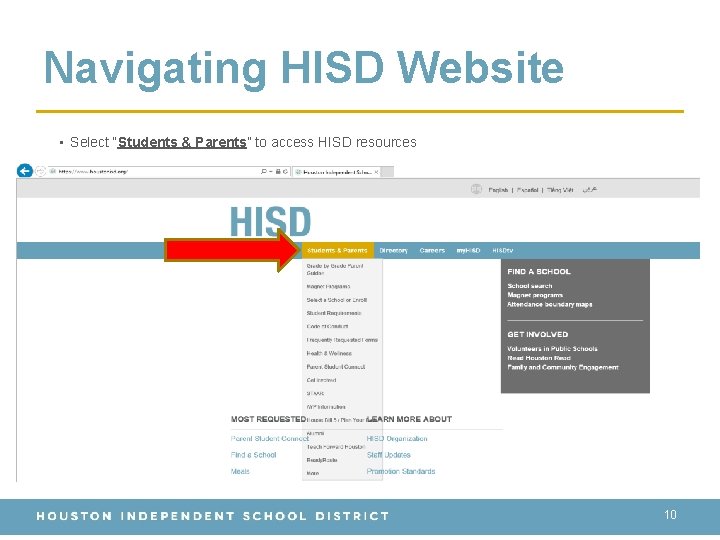Click Read Houston Read link
Image resolution: width=720 pixels, height=540 pixels.
click(x=539, y=358)
